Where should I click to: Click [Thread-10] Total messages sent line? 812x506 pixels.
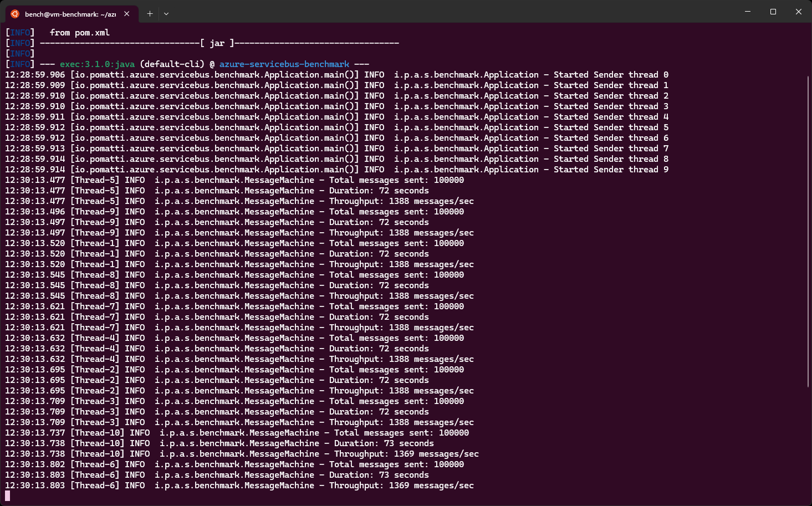(x=237, y=433)
